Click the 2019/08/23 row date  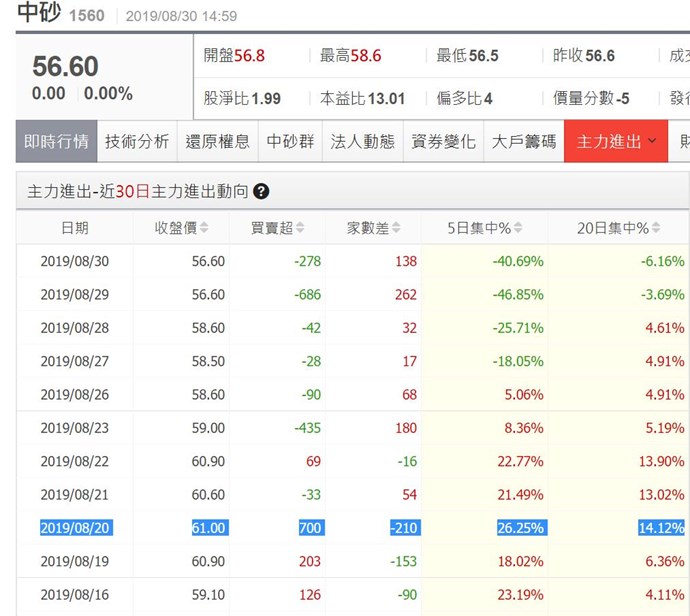point(74,428)
